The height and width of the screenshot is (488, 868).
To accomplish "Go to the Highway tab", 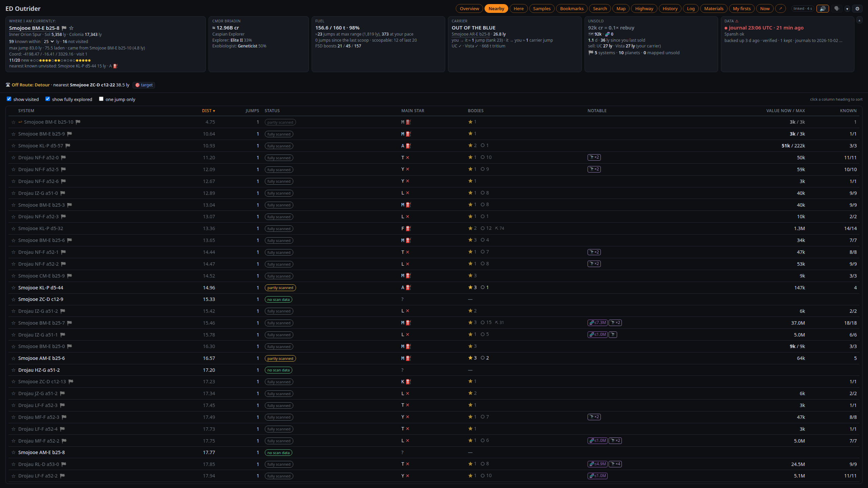I will [x=644, y=8].
